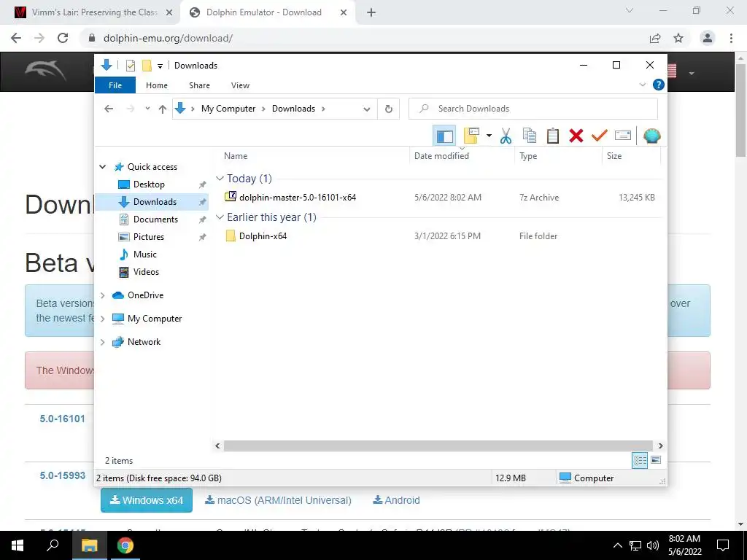Open the Quick Access Toolbar customize dropdown
747x560 pixels.
(x=160, y=66)
